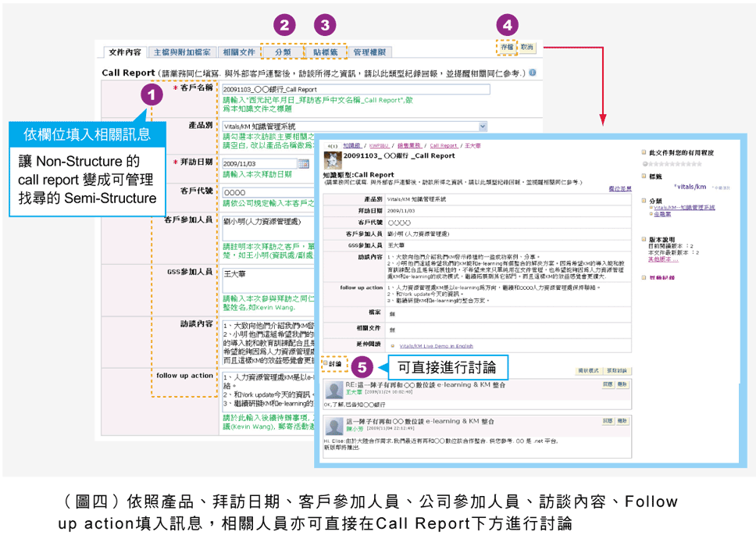Image resolution: width=756 pixels, height=539 pixels.
Task: Click the back arrow icon before breadcrumb
Action: coord(331,145)
